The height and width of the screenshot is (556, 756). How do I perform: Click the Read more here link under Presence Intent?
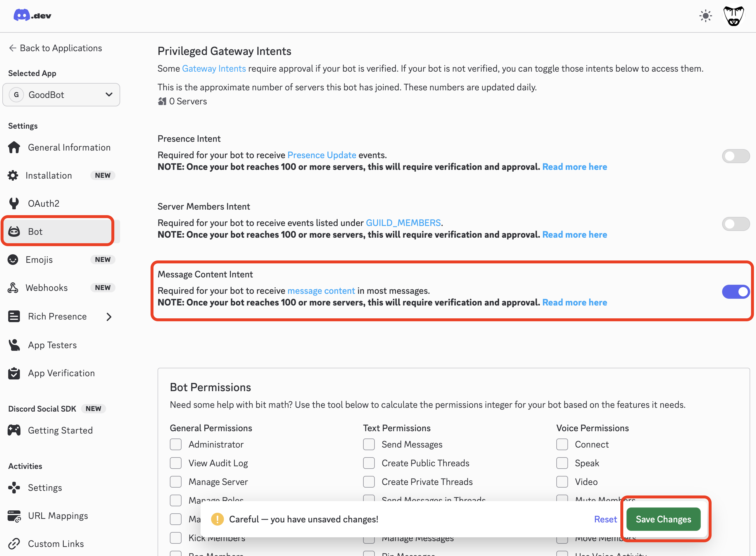pos(574,166)
